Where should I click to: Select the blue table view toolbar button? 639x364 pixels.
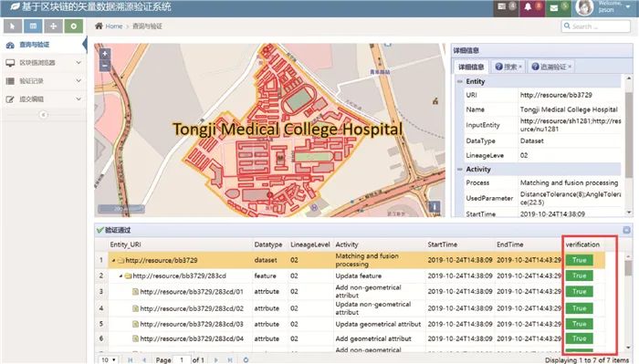point(33,26)
